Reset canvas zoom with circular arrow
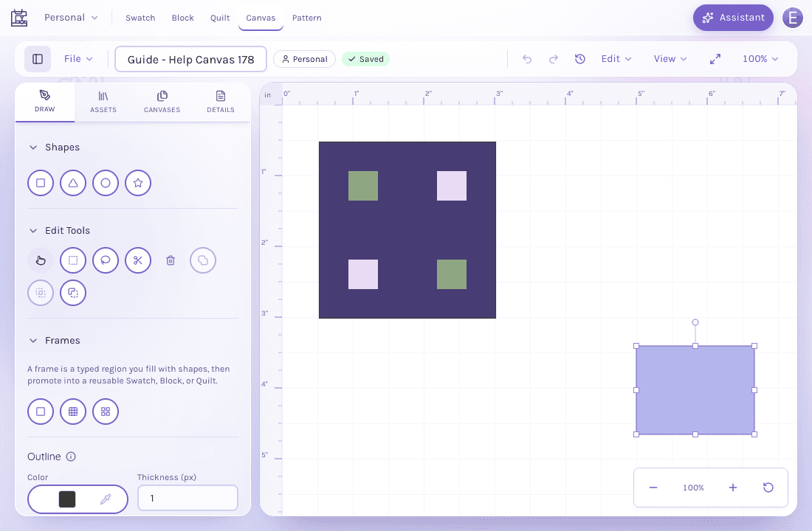Viewport: 812px width, 531px height. 768,487
